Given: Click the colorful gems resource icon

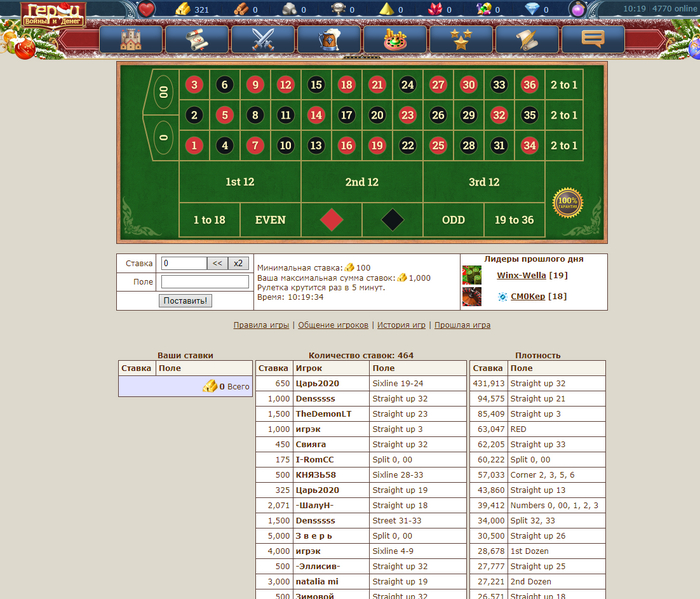Looking at the screenshot, I should tap(484, 9).
